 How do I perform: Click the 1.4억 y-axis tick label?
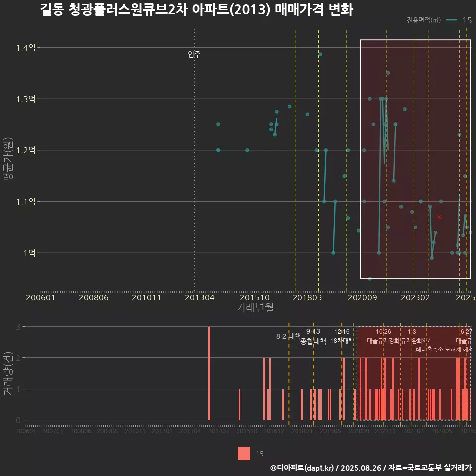[x=25, y=48]
